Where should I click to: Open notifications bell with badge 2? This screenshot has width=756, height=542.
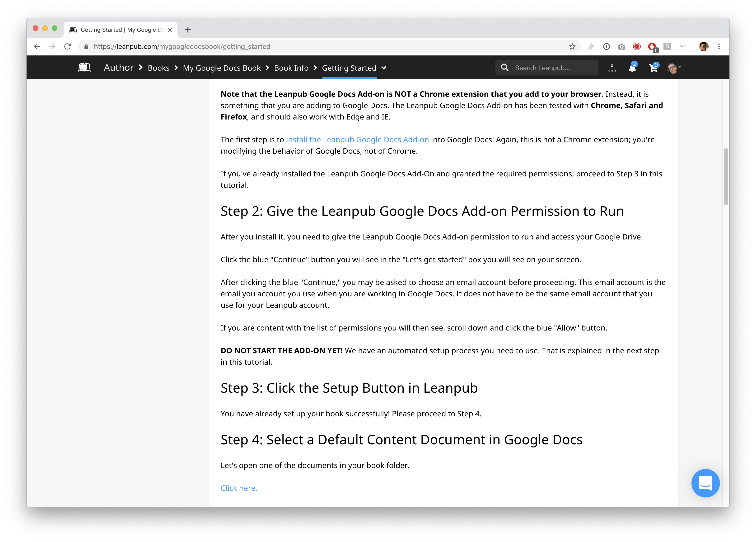(x=632, y=67)
